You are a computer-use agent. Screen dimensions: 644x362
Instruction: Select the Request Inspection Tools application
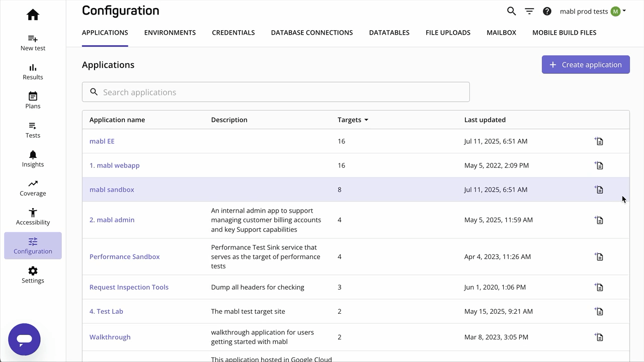click(x=129, y=287)
